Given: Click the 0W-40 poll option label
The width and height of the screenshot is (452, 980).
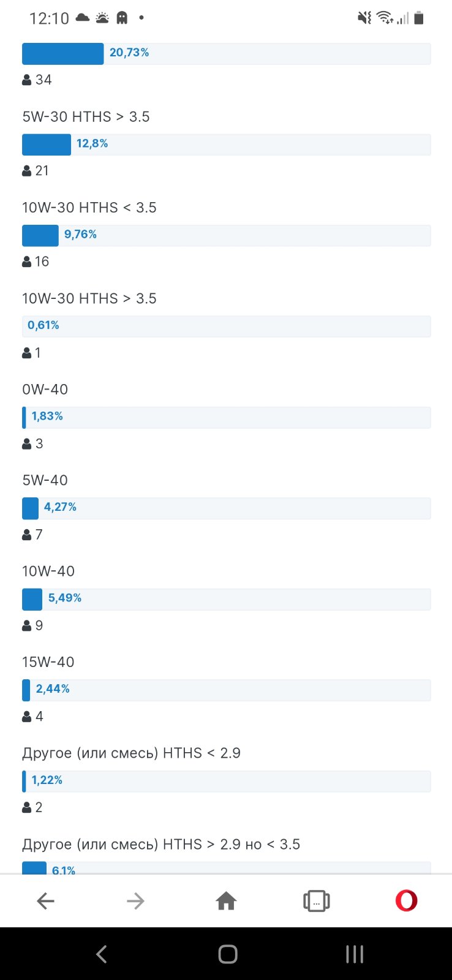Looking at the screenshot, I should coord(45,390).
